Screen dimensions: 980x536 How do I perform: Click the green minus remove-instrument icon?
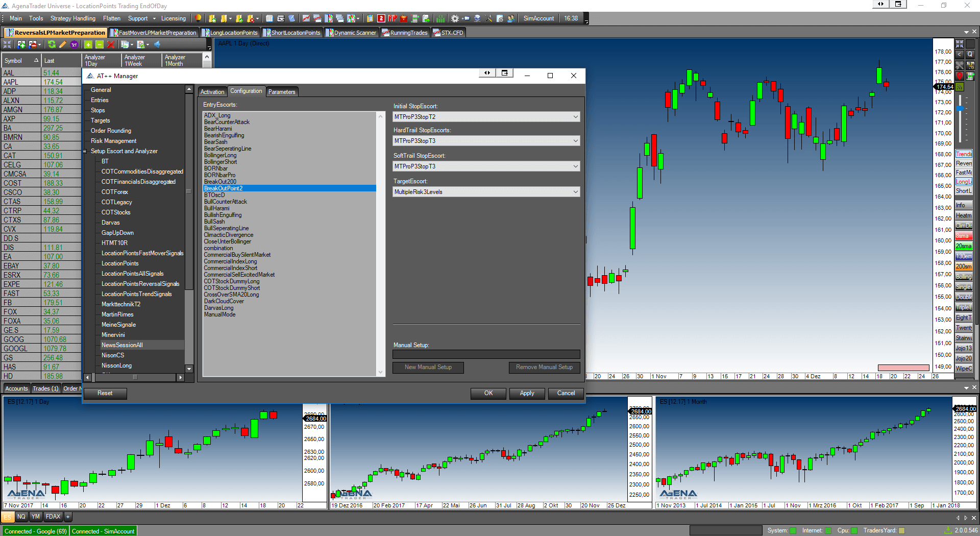(100, 44)
